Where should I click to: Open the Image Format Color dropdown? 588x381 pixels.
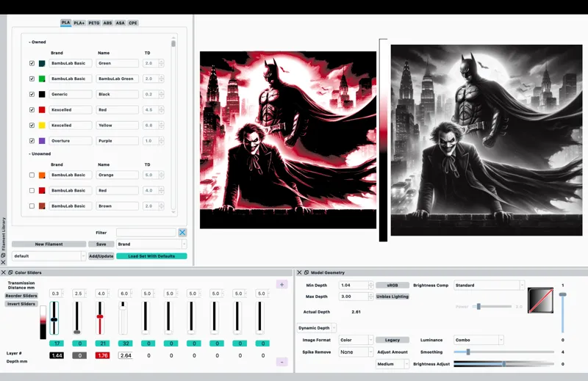coord(356,340)
